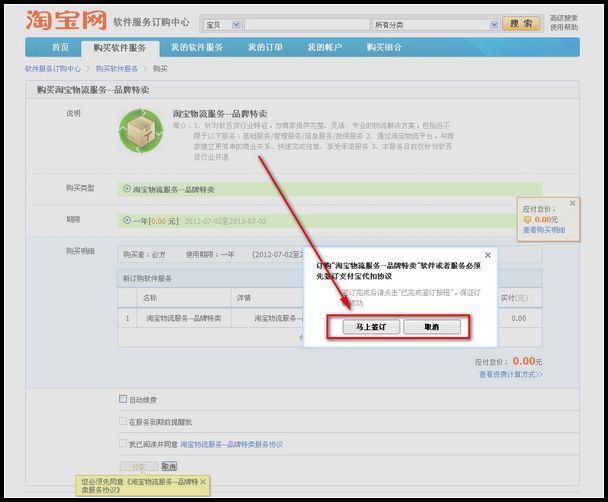608x502 pixels.
Task: Click the bottom 取消 button beside 付款
Action: point(169,466)
